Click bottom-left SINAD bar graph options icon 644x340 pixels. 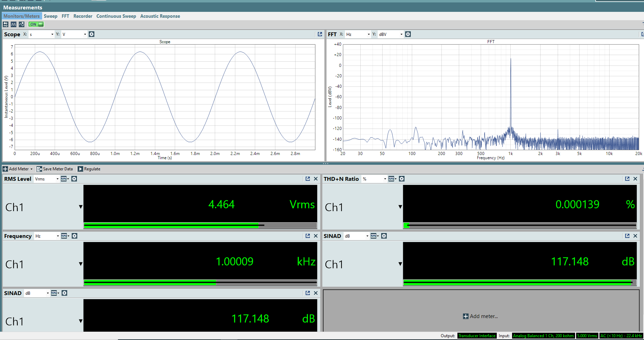click(x=55, y=293)
